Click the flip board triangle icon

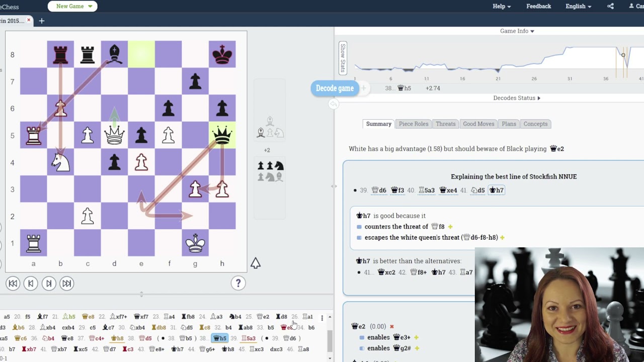pos(256,263)
